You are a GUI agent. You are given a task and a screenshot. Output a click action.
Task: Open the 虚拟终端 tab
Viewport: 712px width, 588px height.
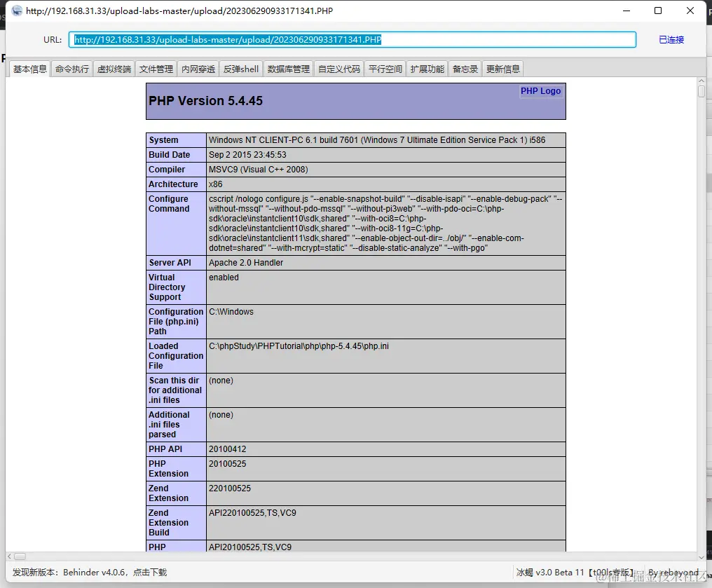[114, 69]
